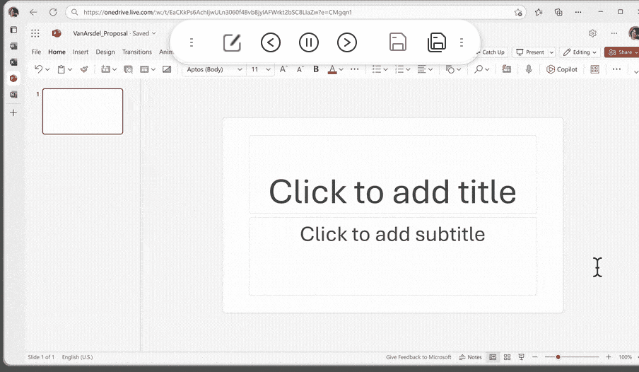Click the single floppy disk save icon
This screenshot has width=639, height=372.
398,42
